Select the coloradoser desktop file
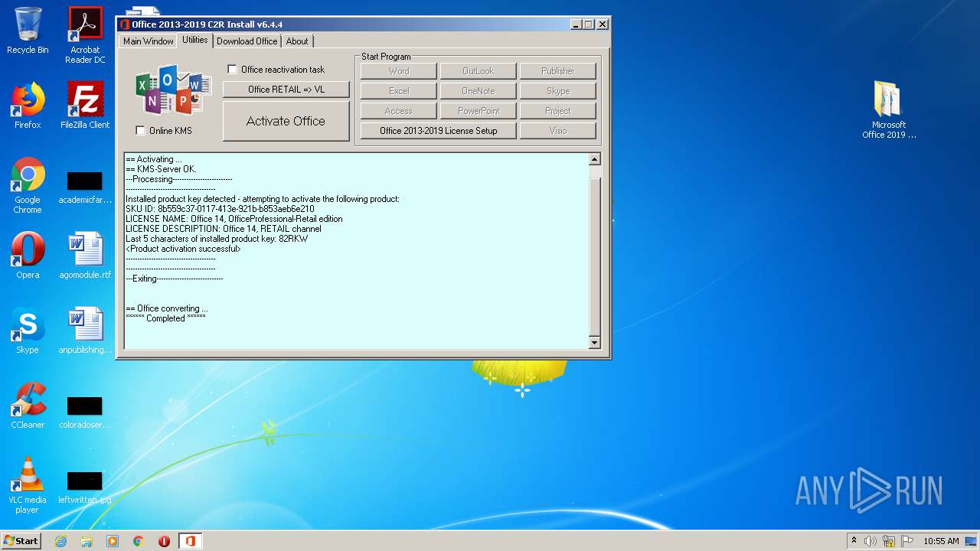Image resolution: width=980 pixels, height=551 pixels. tap(85, 412)
